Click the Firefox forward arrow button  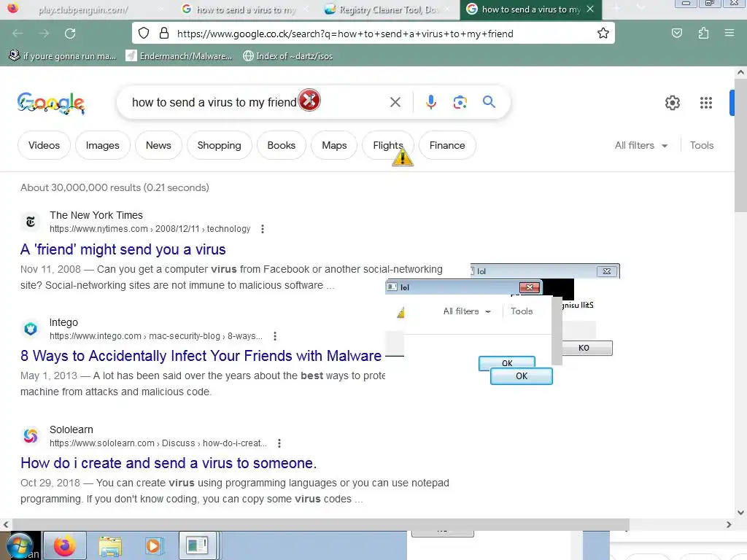tap(44, 34)
